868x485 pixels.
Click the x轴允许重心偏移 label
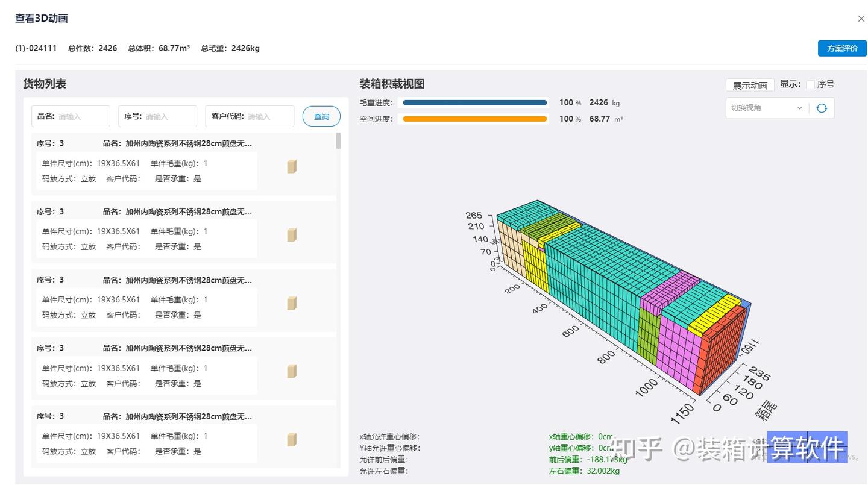tap(389, 437)
